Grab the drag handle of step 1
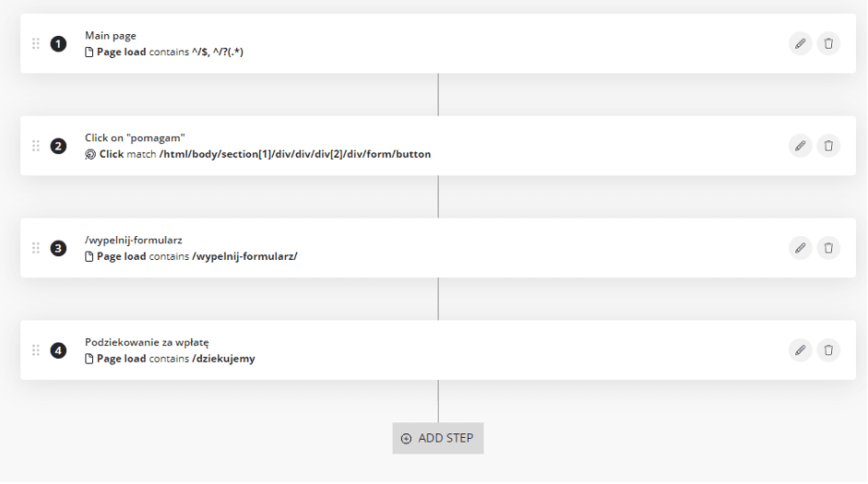The width and height of the screenshot is (868, 484). point(36,43)
